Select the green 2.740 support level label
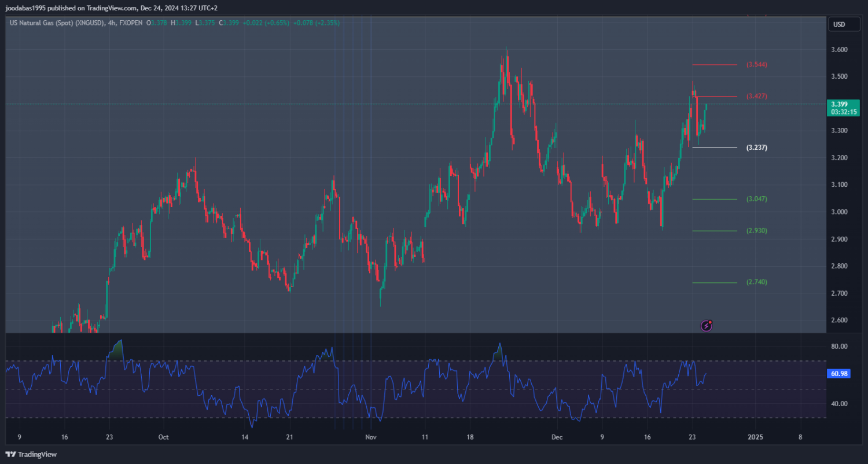Screen dimensions: 868x464 click(757, 282)
